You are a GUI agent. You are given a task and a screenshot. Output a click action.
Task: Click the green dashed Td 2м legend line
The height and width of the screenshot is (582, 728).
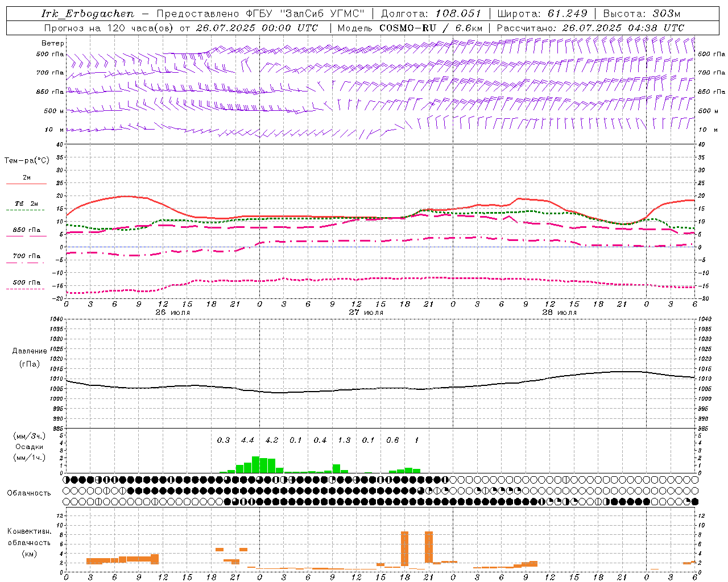(x=25, y=210)
